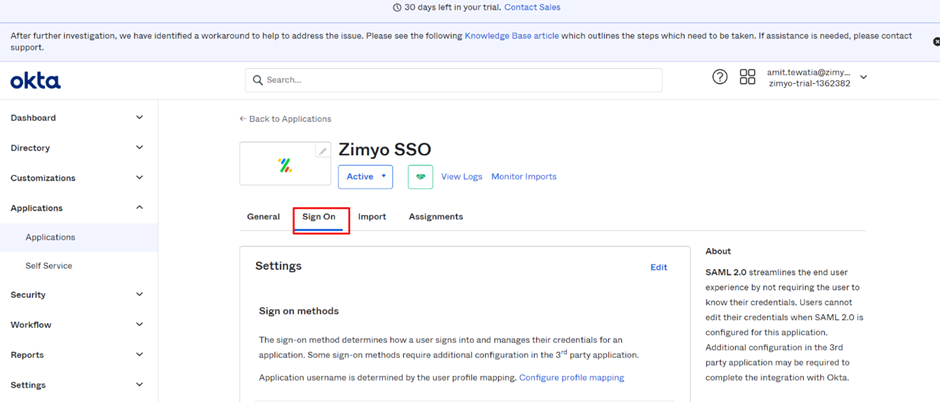940x402 pixels.
Task: Click the Okta logo
Action: [x=35, y=81]
